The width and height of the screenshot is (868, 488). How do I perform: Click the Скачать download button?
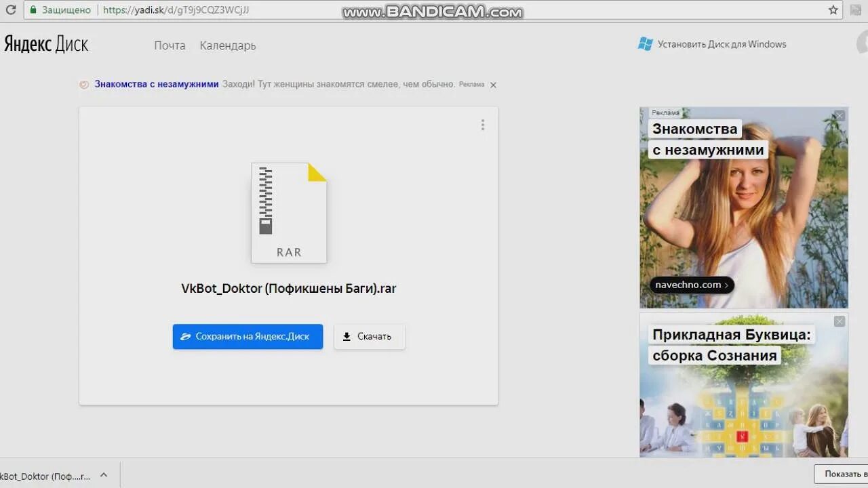tap(370, 336)
